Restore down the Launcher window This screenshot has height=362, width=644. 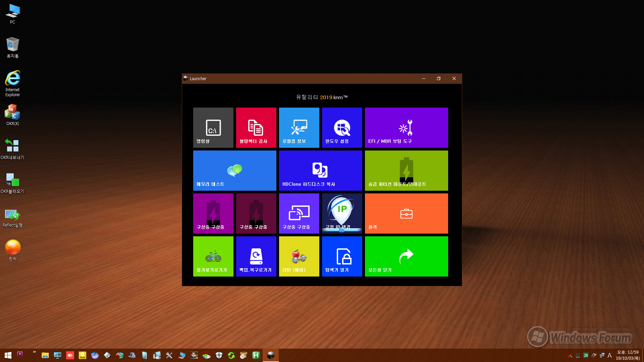[439, 78]
